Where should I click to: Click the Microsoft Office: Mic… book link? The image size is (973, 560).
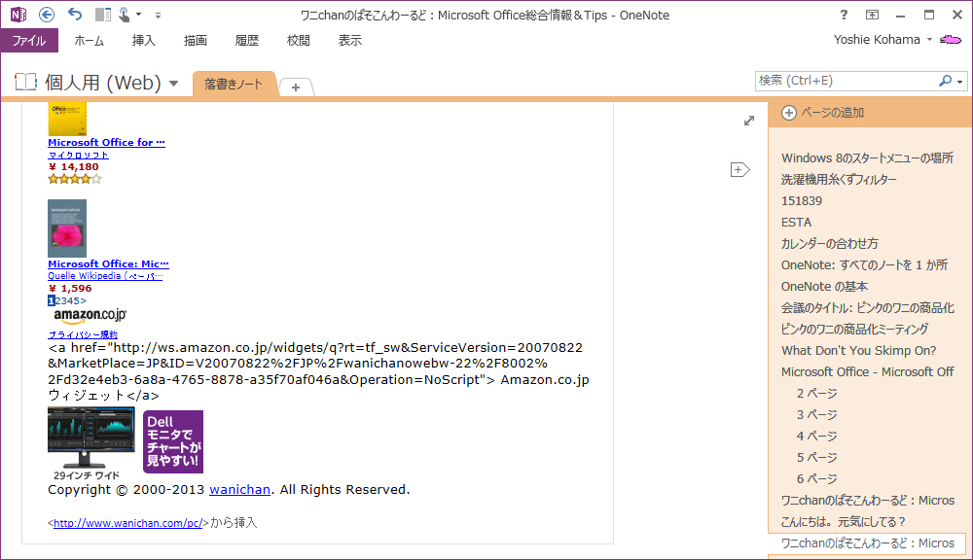(x=109, y=264)
